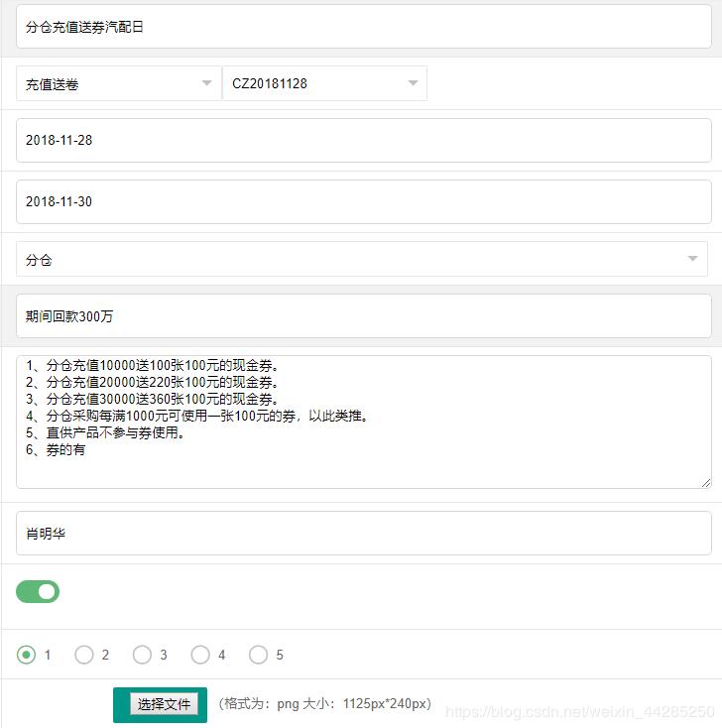Select radio option 5
This screenshot has width=722, height=728.
point(258,655)
